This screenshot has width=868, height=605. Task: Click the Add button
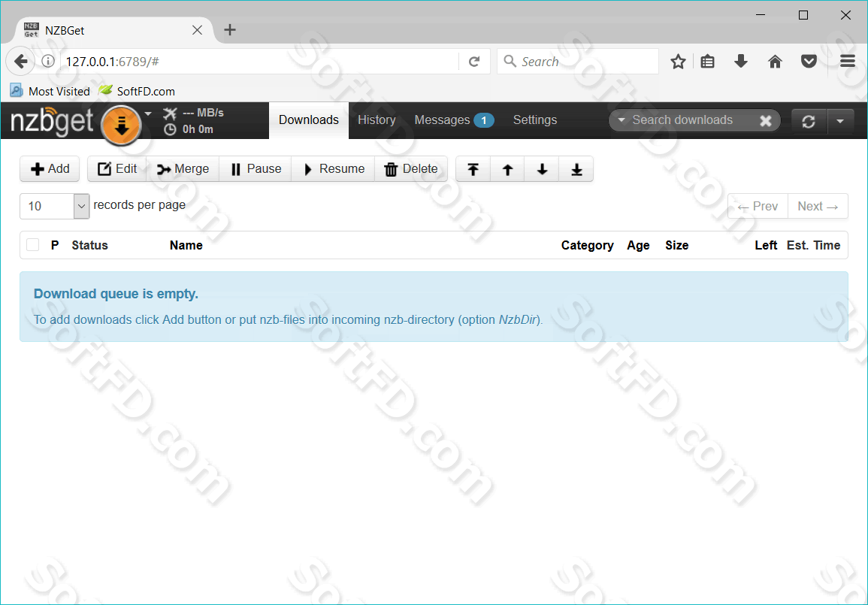tap(50, 169)
